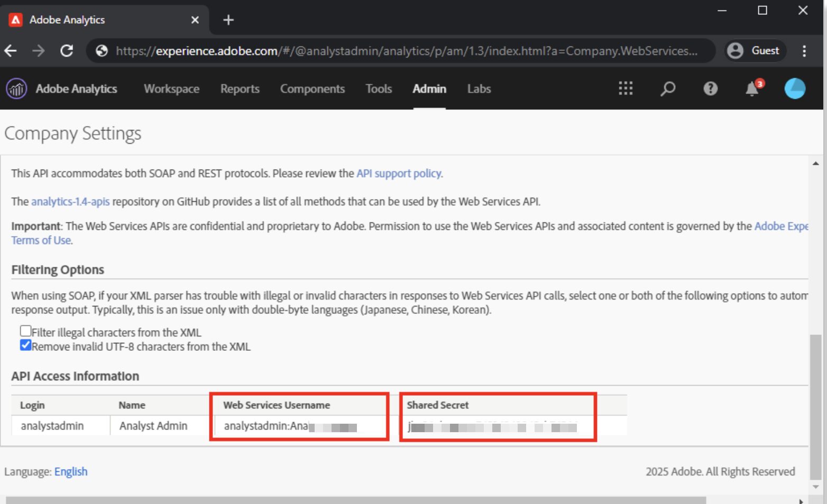The height and width of the screenshot is (504, 827).
Task: Uncheck Remove invalid UTF-8 characters from the XML
Action: point(25,345)
